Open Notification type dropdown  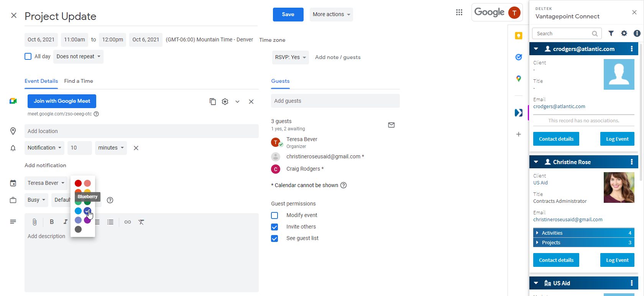(44, 148)
